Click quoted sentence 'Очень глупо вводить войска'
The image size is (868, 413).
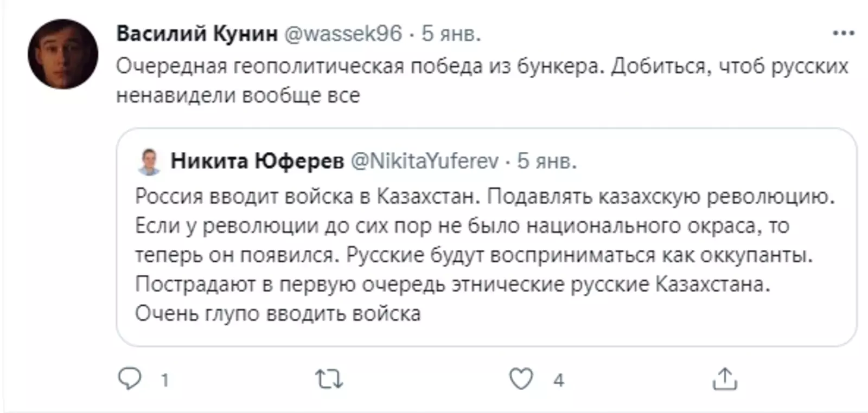(278, 313)
